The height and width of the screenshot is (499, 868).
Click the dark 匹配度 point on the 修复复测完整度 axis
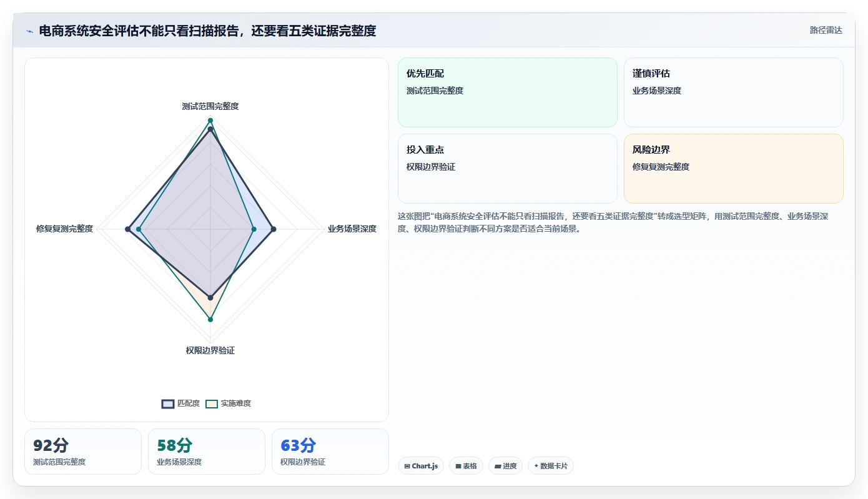128,229
